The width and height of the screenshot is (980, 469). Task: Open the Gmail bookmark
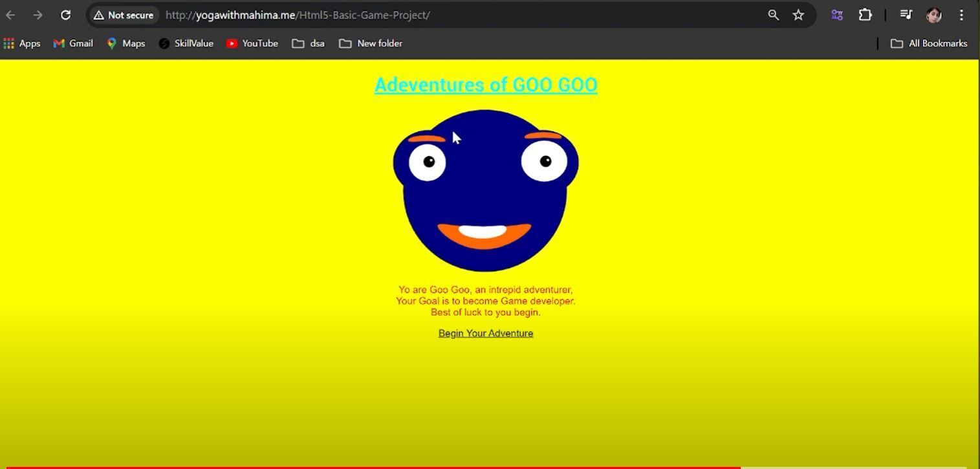coord(73,43)
